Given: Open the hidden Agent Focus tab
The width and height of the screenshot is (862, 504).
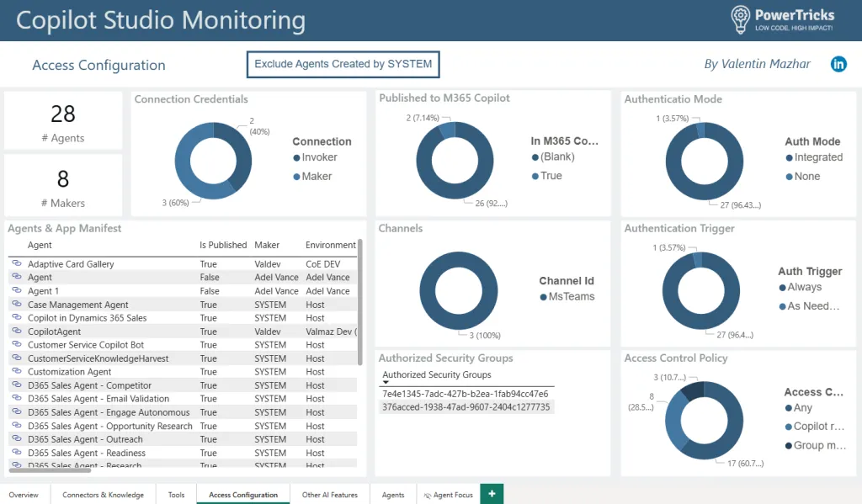Looking at the screenshot, I should click(x=448, y=495).
